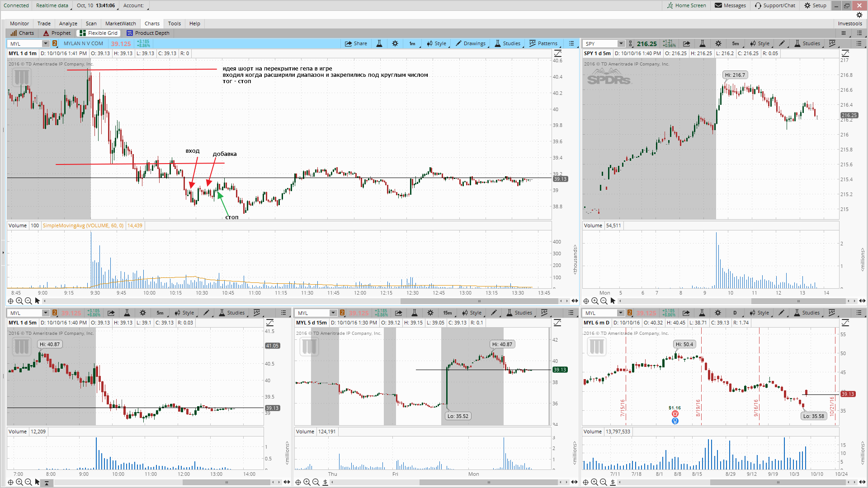Viewport: 868px width, 488px height.
Task: Click the SimpleMovingAvg volume study label
Action: click(83, 225)
